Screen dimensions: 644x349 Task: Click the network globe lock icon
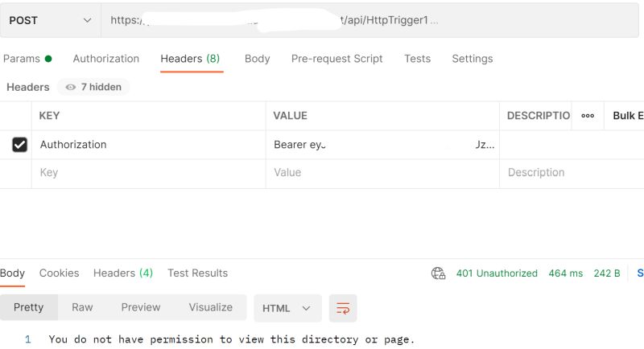[x=438, y=273]
